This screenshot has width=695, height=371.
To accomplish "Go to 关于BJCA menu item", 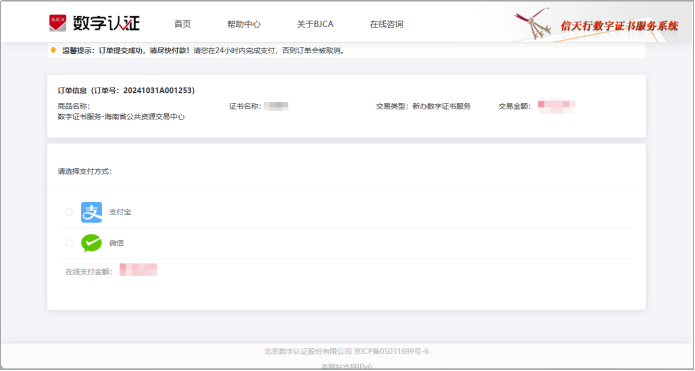I will tap(315, 24).
